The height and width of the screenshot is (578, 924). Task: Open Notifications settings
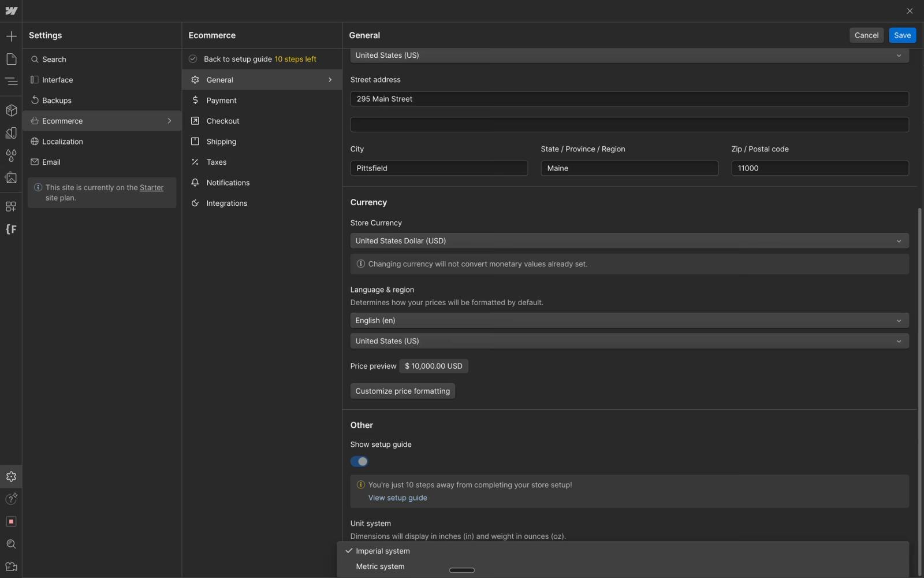coord(262,183)
